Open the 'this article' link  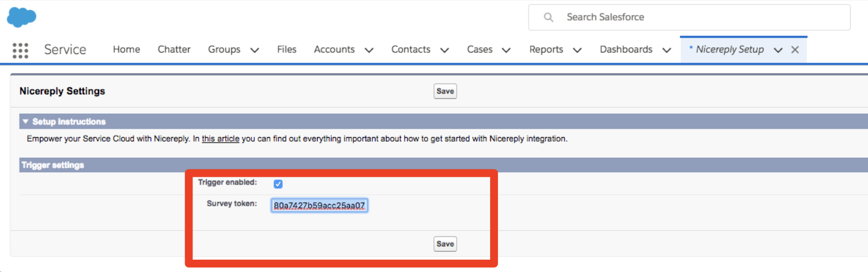[220, 139]
